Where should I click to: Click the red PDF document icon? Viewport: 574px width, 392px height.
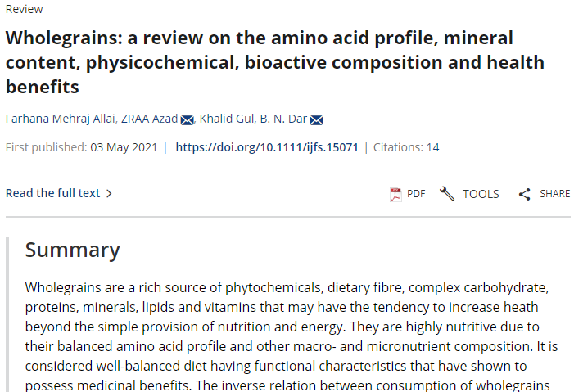[x=395, y=194]
